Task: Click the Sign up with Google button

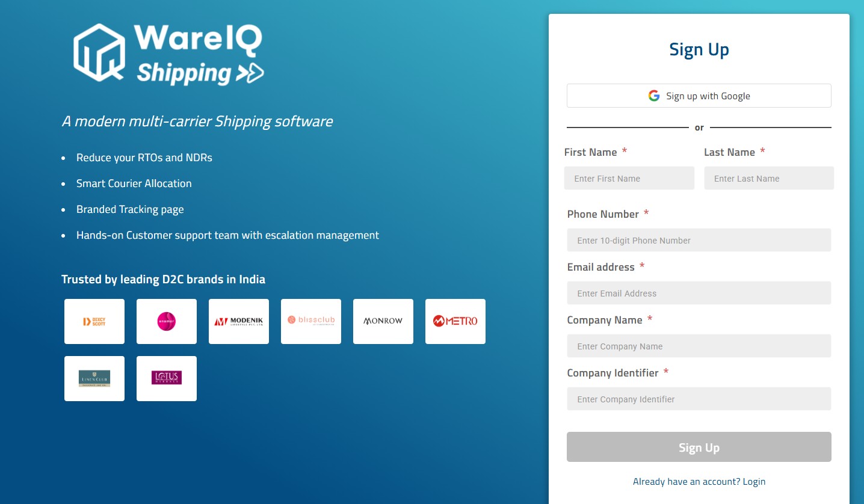Action: 699,96
